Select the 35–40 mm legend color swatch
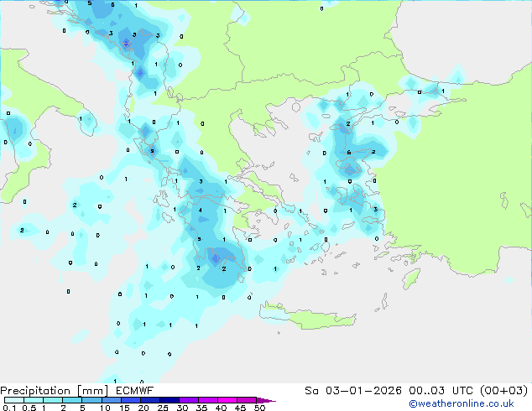 (x=208, y=400)
